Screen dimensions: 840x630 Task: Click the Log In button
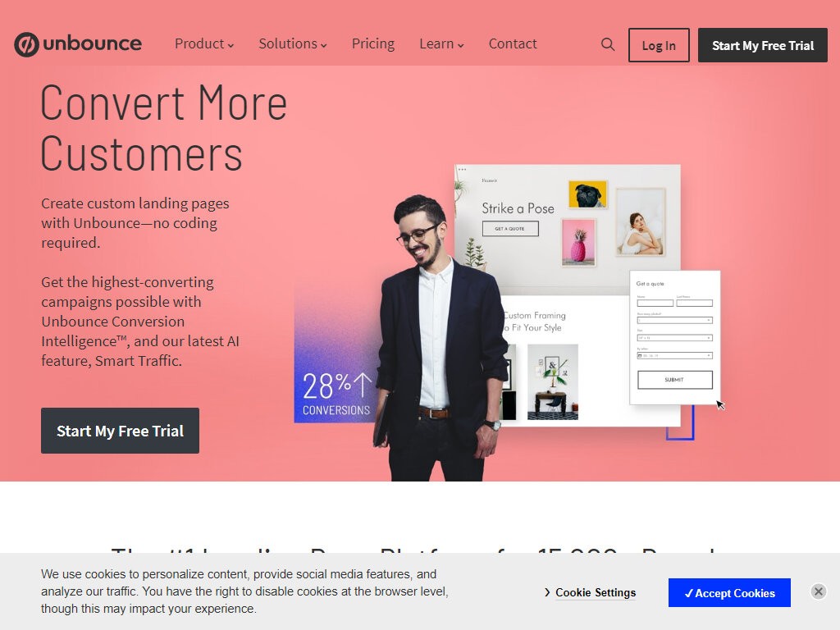click(659, 45)
